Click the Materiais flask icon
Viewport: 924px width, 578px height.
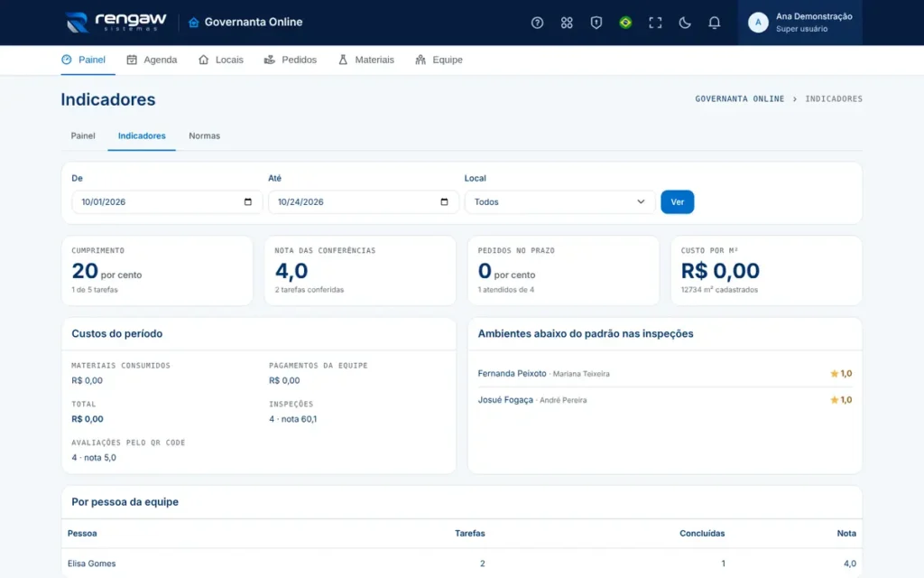point(343,60)
